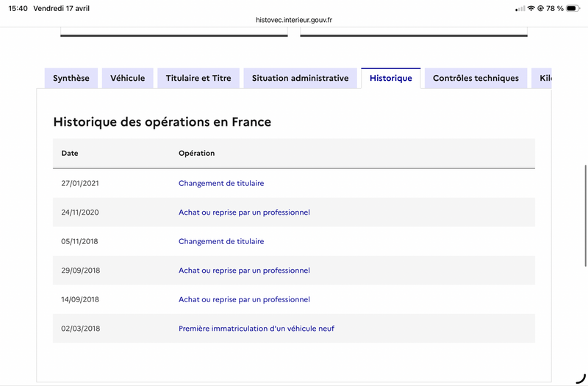Open Achat ou reprise entry of 29/09/2018

244,271
